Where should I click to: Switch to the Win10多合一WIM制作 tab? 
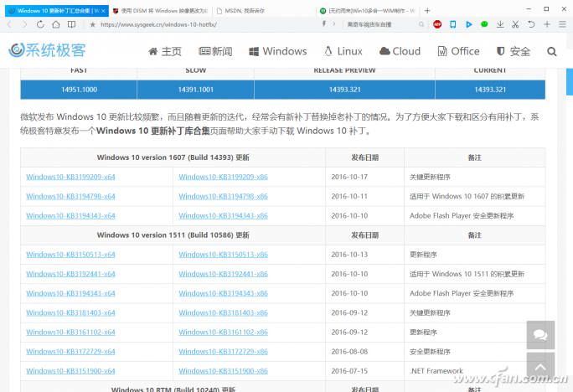(368, 11)
